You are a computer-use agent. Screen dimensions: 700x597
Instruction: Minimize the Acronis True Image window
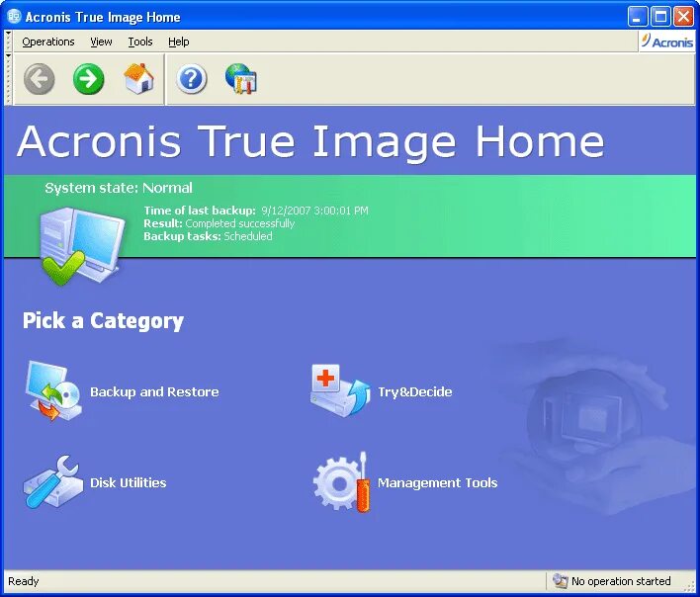[638, 17]
